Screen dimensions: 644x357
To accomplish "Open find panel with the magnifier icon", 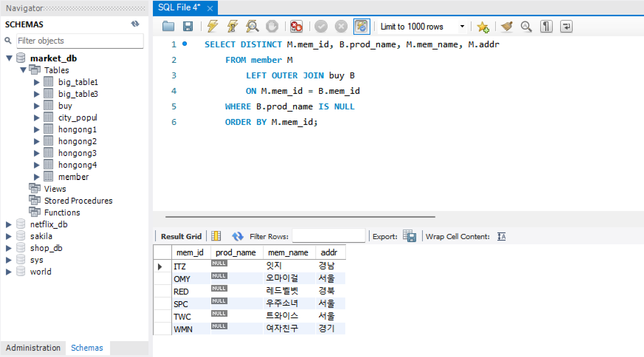I will [526, 26].
